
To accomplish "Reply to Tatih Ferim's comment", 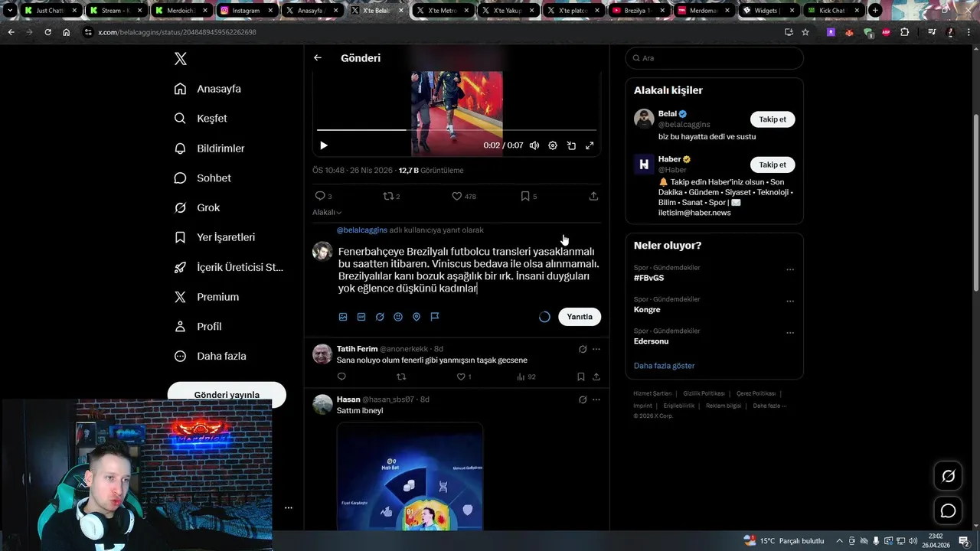I will [x=341, y=377].
